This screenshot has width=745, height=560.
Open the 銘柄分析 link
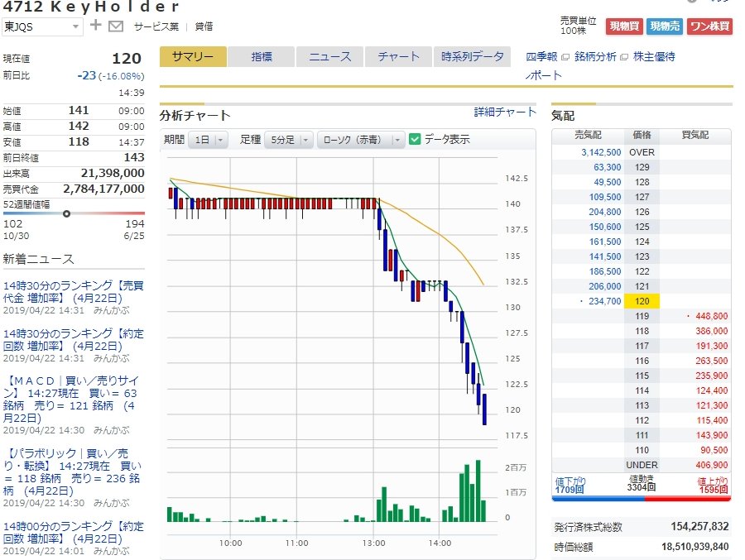coord(595,56)
